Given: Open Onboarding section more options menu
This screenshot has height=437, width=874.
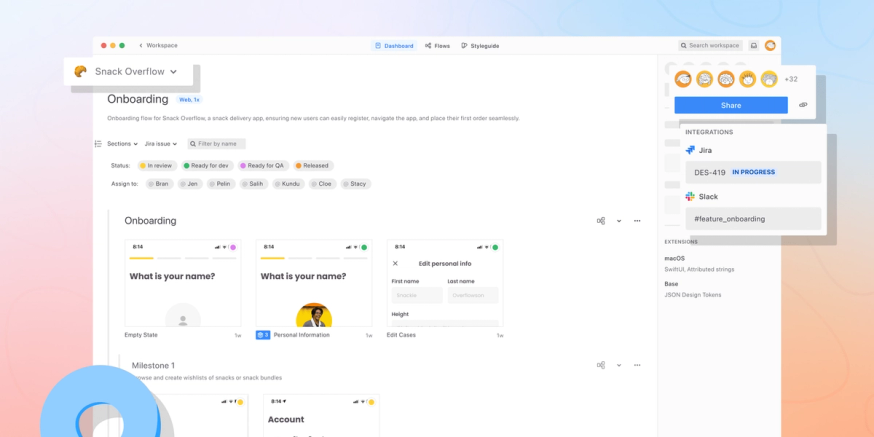Looking at the screenshot, I should pos(637,221).
